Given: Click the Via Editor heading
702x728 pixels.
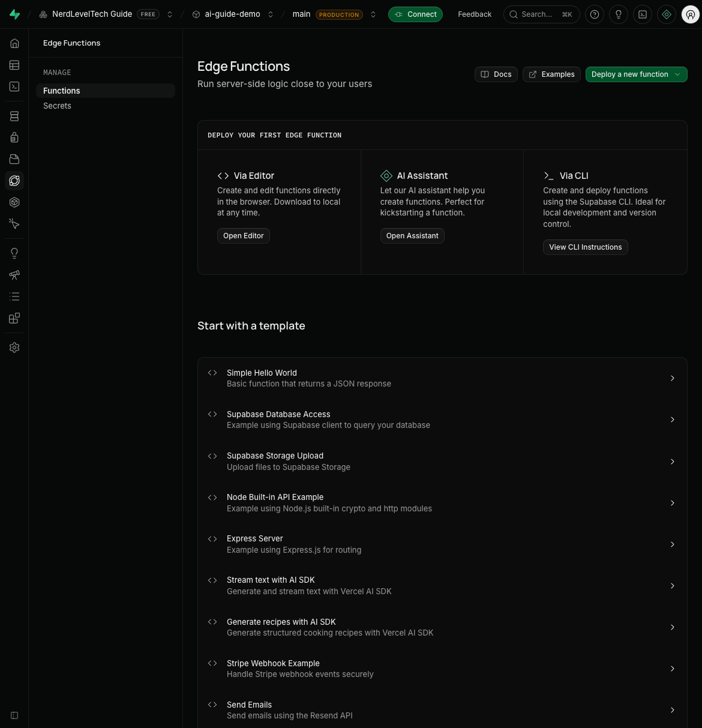Looking at the screenshot, I should coord(254,176).
